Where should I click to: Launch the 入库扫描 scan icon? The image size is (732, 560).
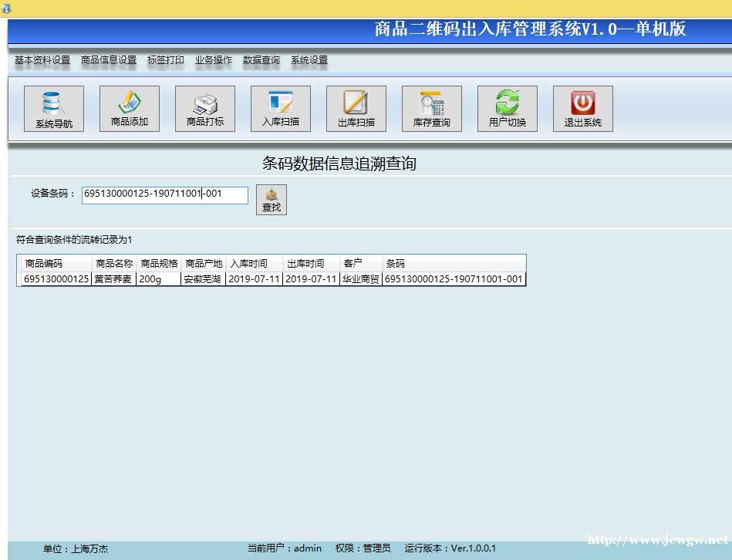point(280,109)
